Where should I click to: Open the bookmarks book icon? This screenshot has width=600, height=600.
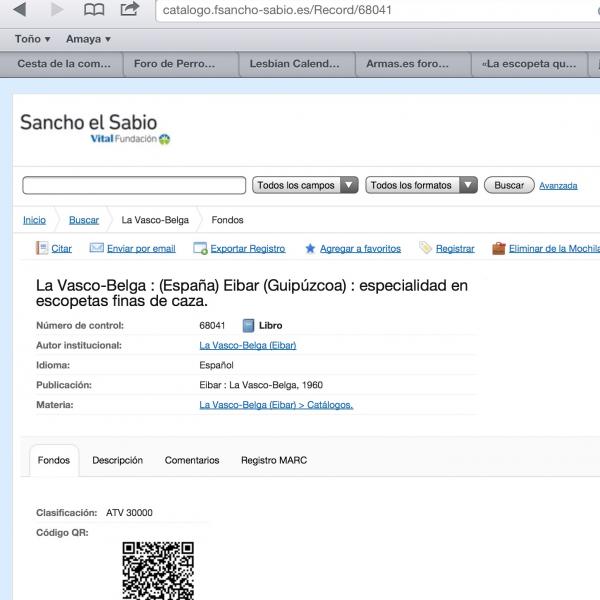(93, 10)
